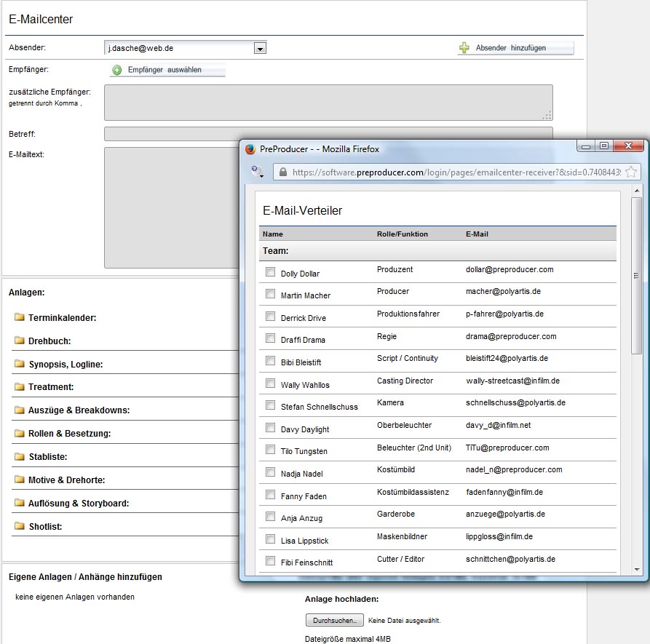This screenshot has height=644, width=650.
Task: Click the popup address bar URL
Action: tap(456, 172)
